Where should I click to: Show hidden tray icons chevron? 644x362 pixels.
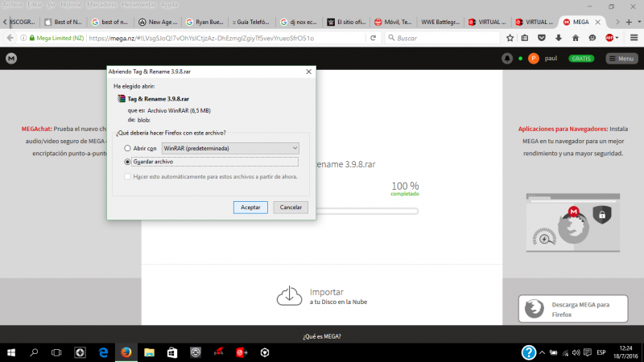542,352
